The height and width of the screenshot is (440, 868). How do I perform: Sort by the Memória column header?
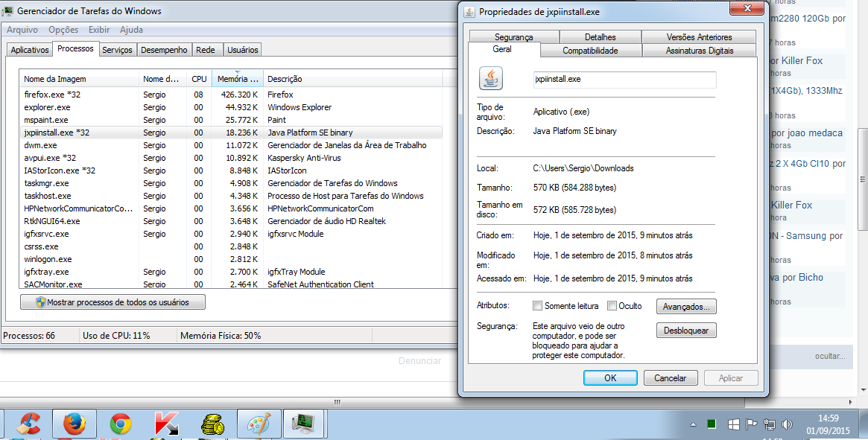click(238, 79)
